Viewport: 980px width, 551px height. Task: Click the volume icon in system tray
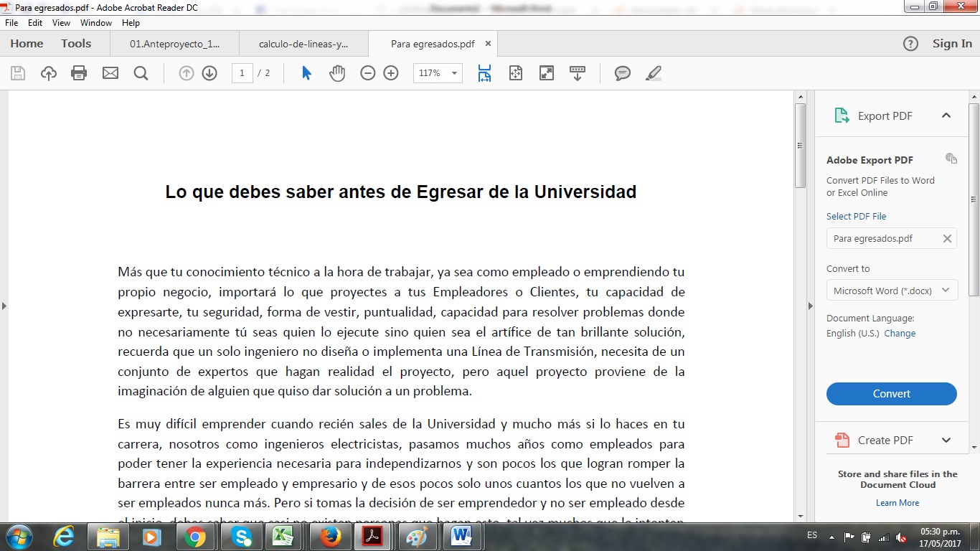901,537
